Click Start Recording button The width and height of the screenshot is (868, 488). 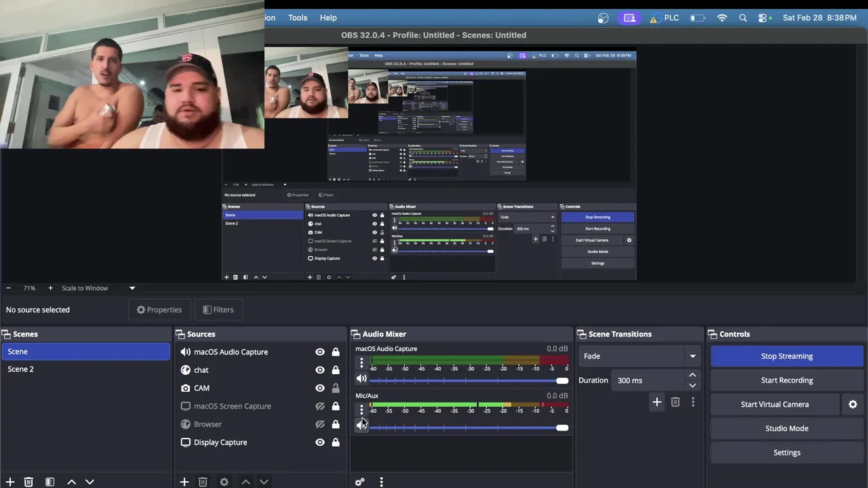(787, 380)
